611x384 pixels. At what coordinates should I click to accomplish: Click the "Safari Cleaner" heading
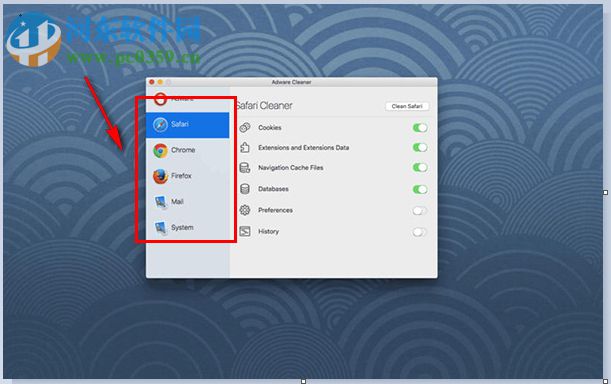(264, 105)
